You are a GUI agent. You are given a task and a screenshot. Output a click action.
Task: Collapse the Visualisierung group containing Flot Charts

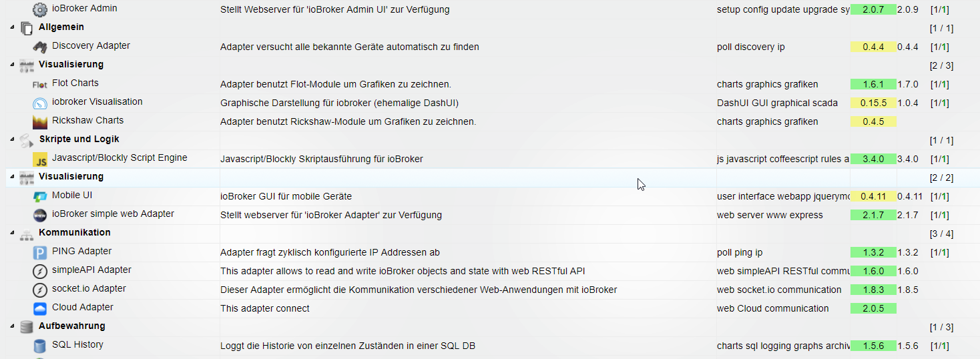(x=12, y=65)
